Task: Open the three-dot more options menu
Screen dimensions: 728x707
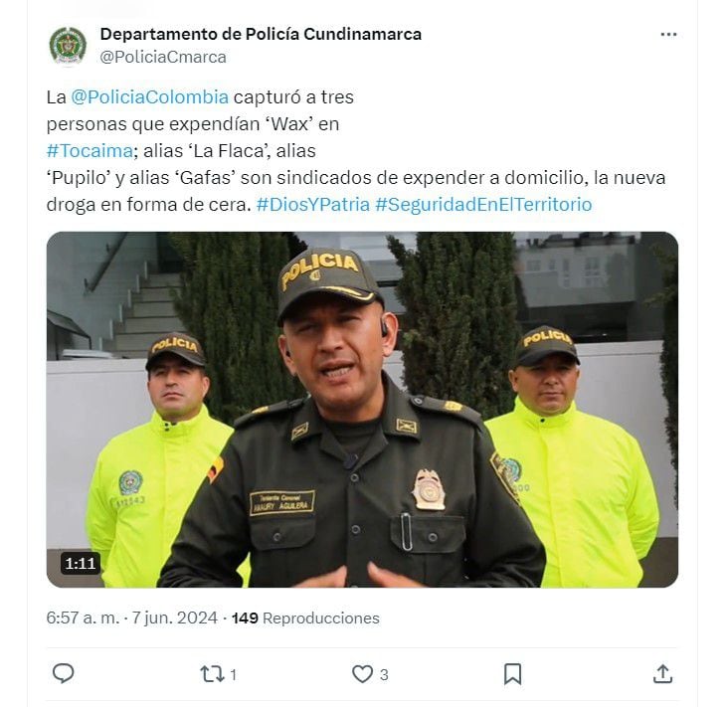Action: [668, 35]
